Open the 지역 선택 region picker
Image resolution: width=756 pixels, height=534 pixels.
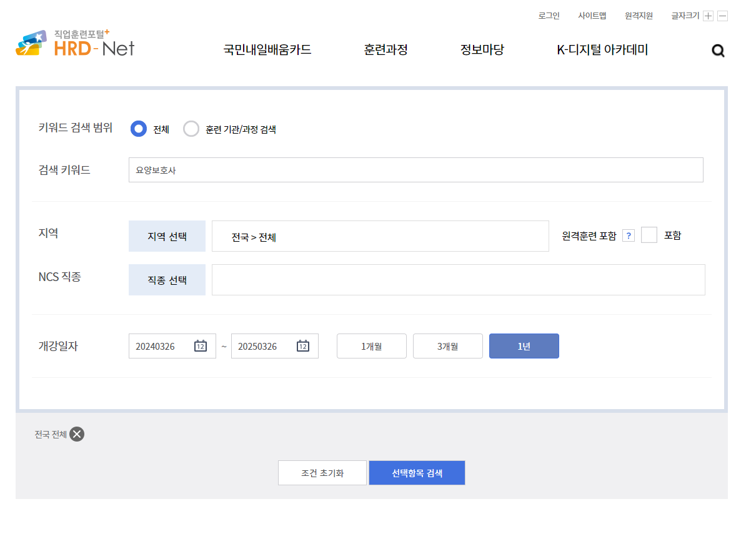[x=167, y=235]
